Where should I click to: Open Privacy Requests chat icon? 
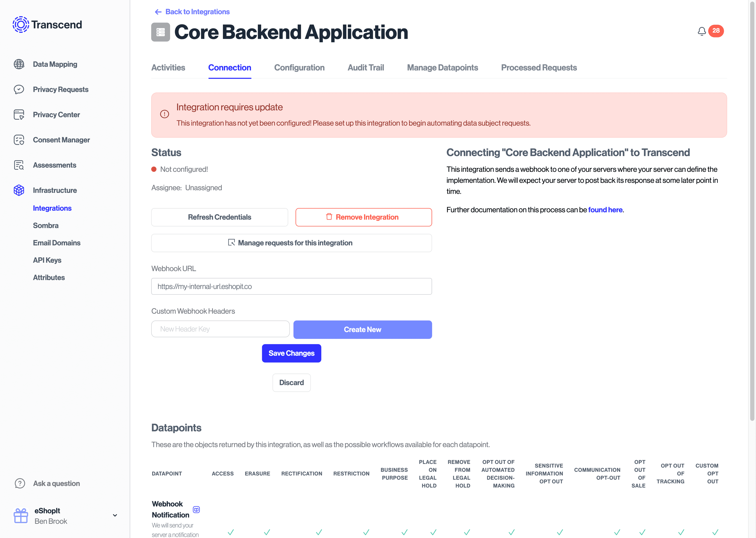coord(19,89)
